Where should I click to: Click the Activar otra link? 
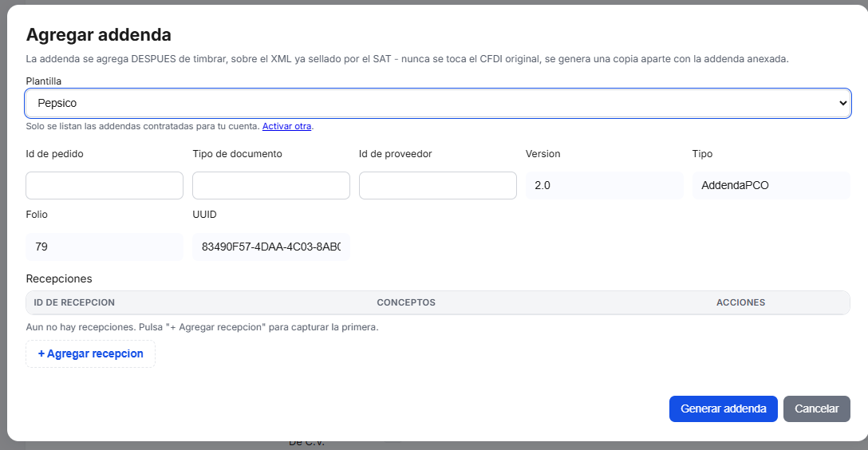pyautogui.click(x=286, y=126)
